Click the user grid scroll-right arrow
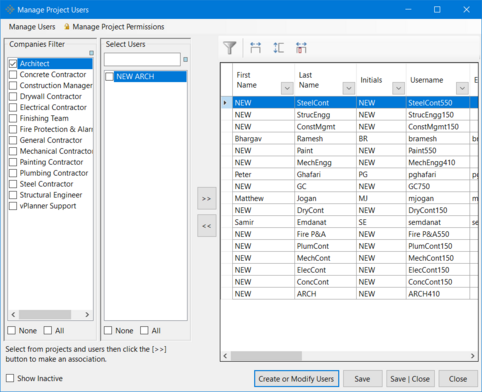 pyautogui.click(x=472, y=356)
